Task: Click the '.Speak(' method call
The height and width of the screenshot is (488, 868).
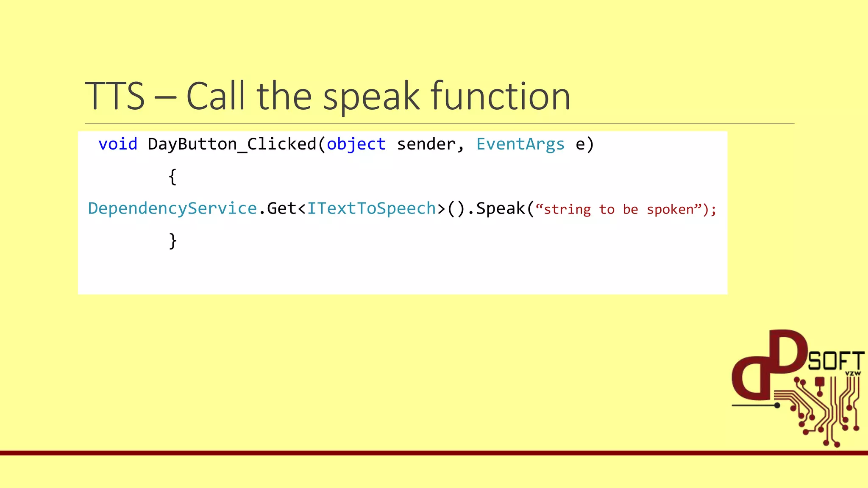Action: (501, 209)
